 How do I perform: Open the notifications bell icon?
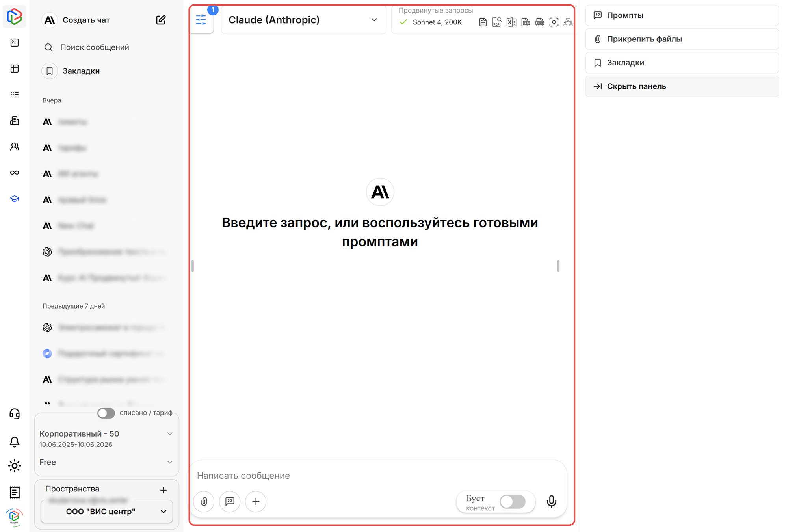pos(15,442)
